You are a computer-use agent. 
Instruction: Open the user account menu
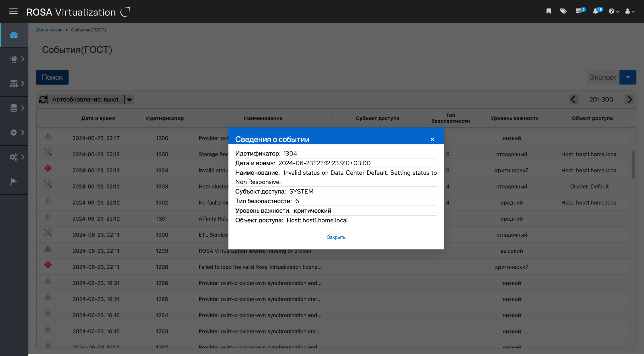point(630,11)
